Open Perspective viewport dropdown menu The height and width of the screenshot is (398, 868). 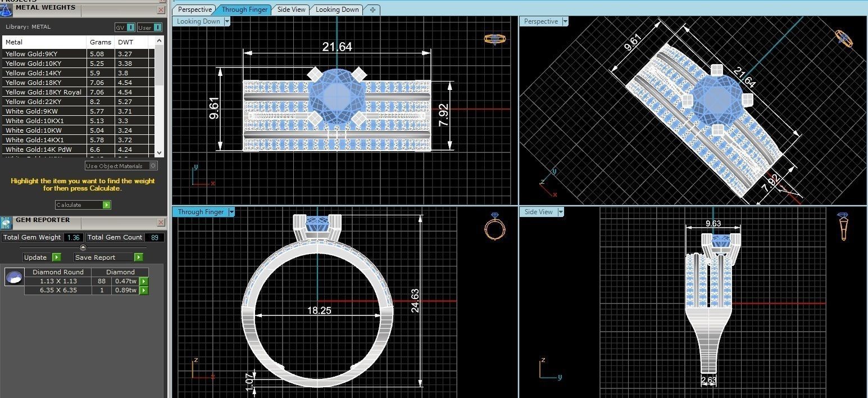tap(565, 21)
